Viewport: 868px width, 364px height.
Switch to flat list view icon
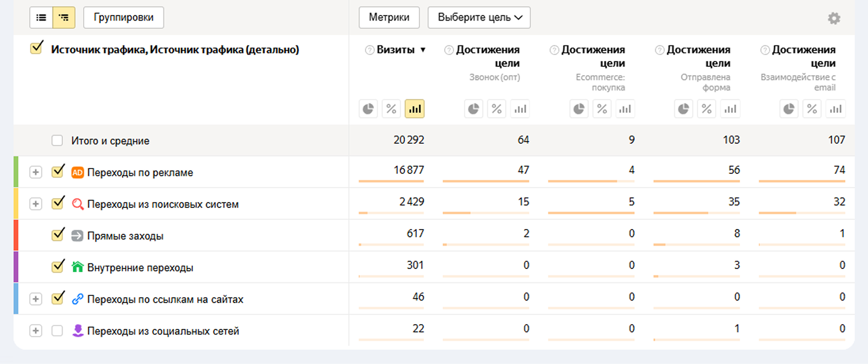click(x=41, y=18)
